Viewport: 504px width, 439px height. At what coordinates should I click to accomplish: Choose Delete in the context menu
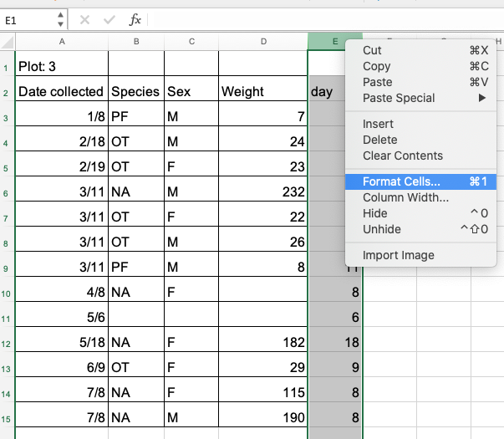click(379, 140)
